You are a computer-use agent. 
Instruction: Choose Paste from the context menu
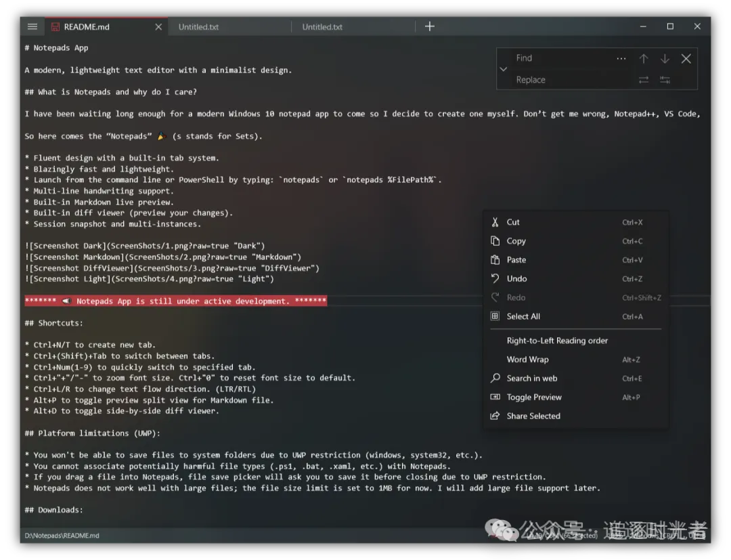(x=575, y=260)
